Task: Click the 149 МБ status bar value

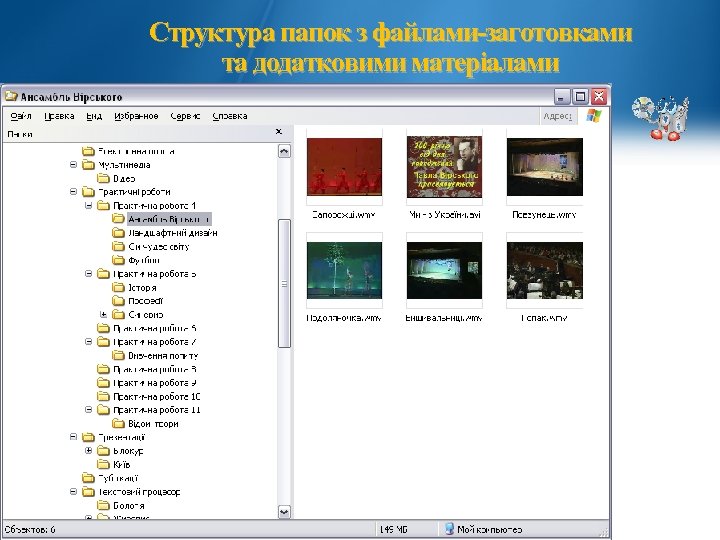Action: tap(394, 529)
